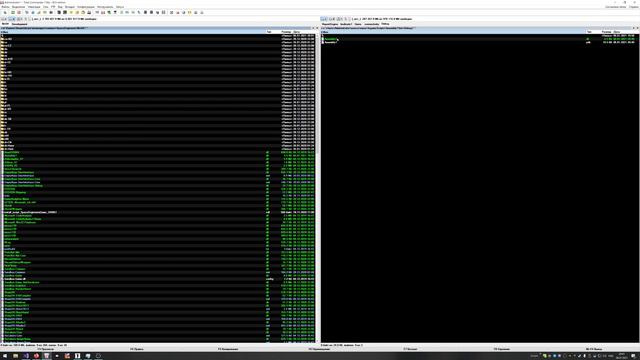
Task: Open the Windows Start menu
Action: click(x=5, y=356)
